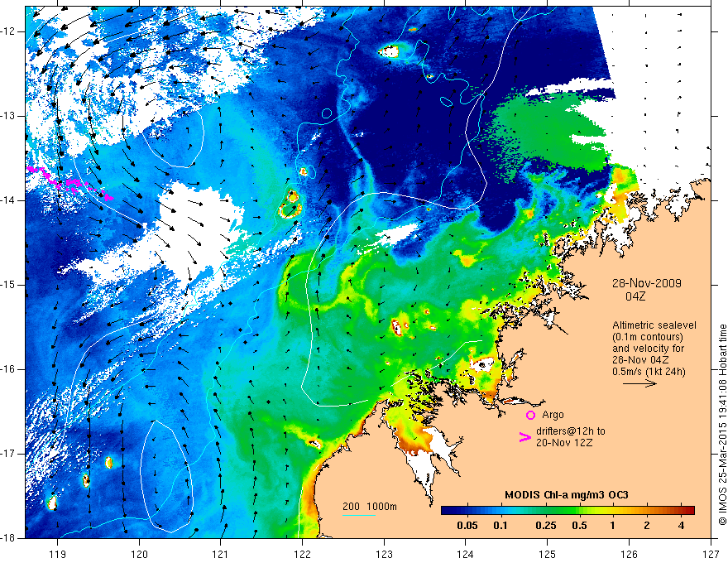Image resolution: width=728 pixels, height=563 pixels.
Task: Click the cyan 200 1000m contour legend line
Action: coord(359,515)
